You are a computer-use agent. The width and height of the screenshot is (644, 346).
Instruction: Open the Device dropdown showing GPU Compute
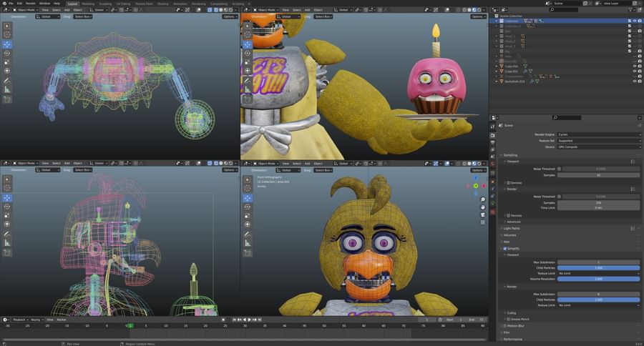pos(599,147)
